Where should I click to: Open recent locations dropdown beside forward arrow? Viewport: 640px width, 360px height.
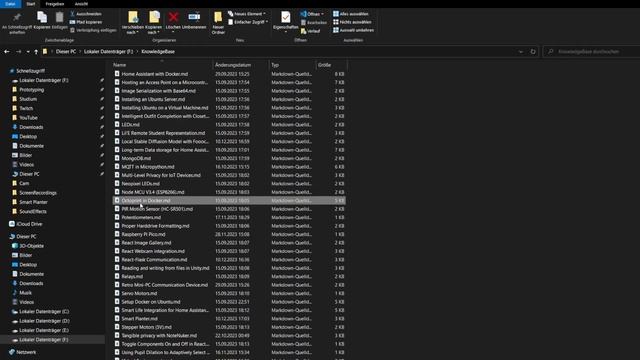28,52
